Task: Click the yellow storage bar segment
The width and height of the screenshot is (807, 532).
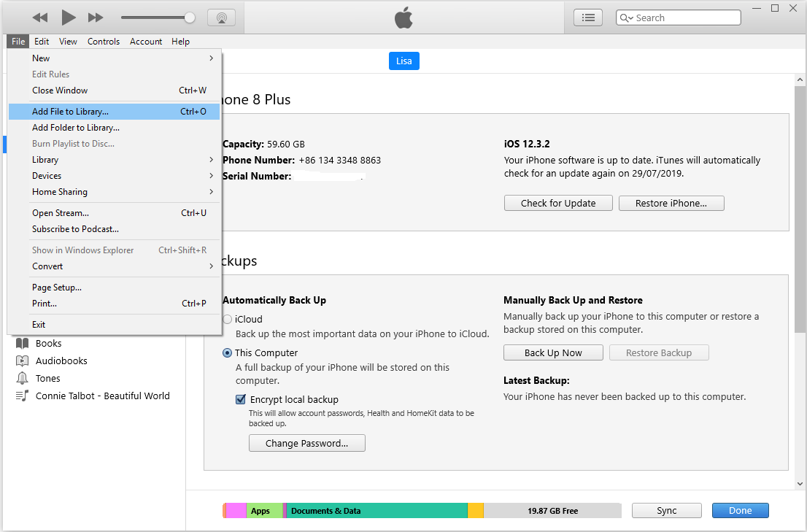Action: click(476, 510)
